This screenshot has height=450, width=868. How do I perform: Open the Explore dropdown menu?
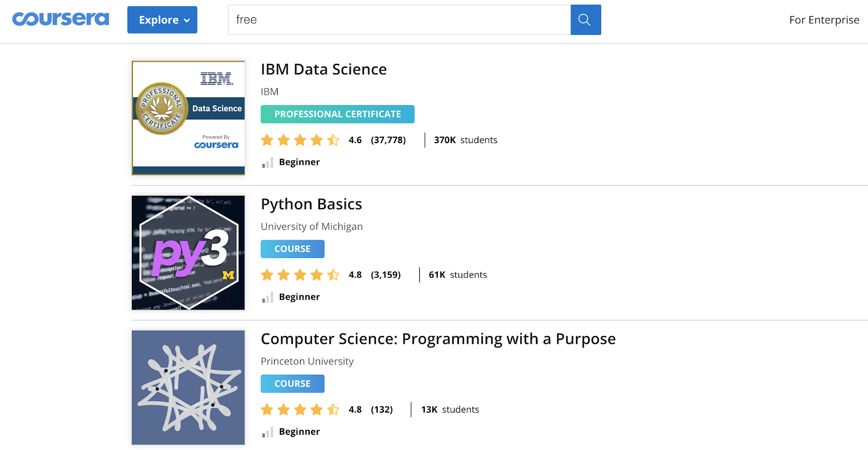pyautogui.click(x=162, y=20)
